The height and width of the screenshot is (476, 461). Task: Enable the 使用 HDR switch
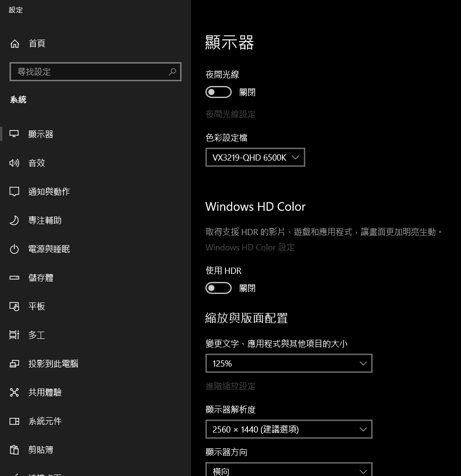(218, 288)
